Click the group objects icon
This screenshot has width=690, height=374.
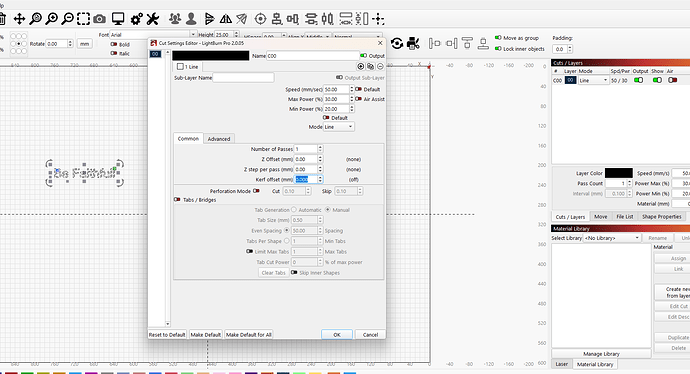coord(175,18)
